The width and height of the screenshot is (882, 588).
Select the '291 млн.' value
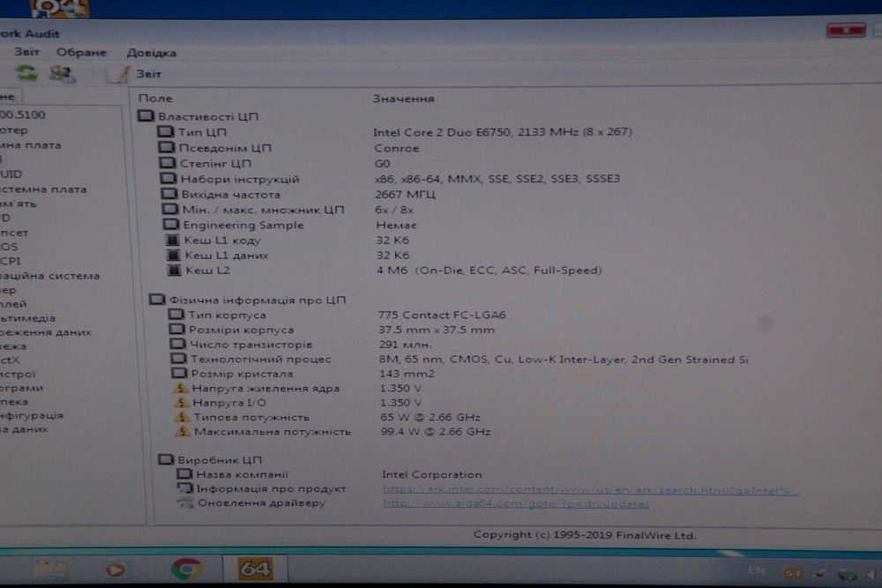(405, 345)
